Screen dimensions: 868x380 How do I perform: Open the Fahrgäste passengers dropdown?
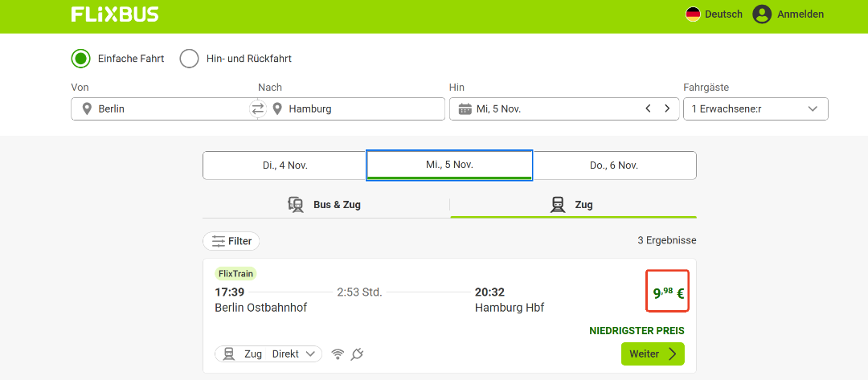pos(755,108)
